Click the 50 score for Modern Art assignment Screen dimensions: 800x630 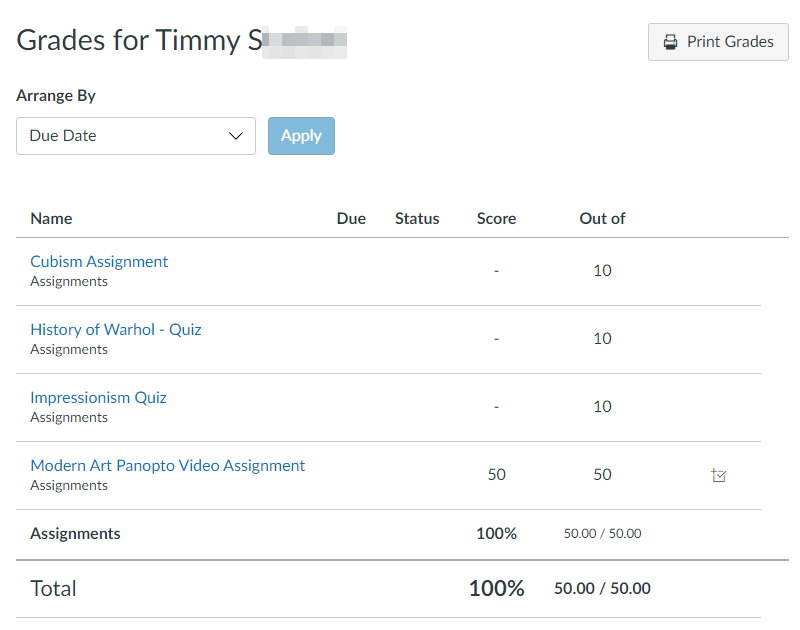[496, 474]
